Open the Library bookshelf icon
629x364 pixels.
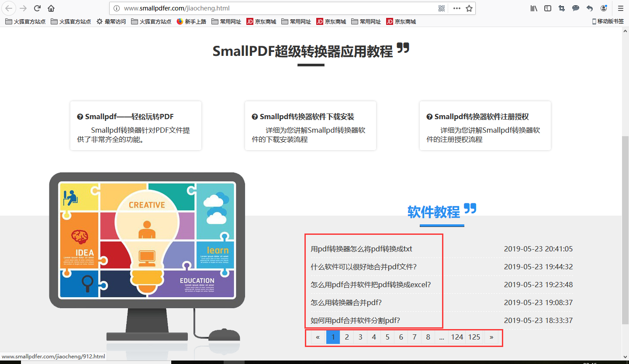coord(534,8)
